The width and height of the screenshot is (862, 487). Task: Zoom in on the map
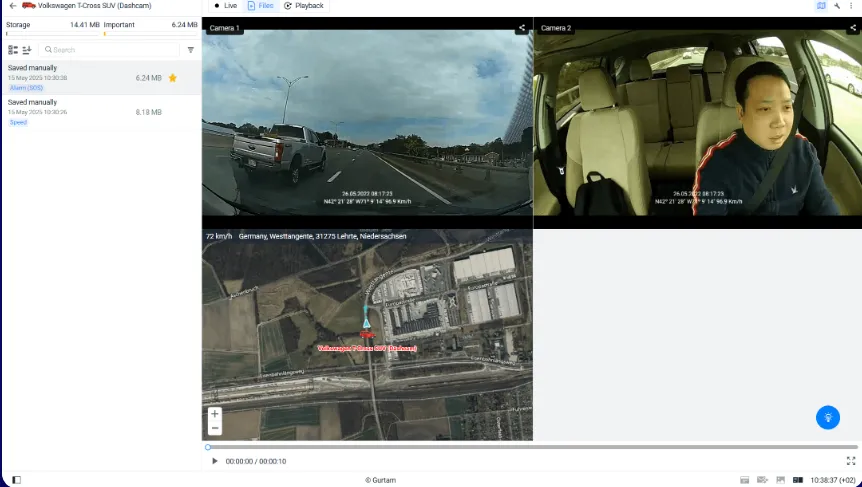point(214,414)
